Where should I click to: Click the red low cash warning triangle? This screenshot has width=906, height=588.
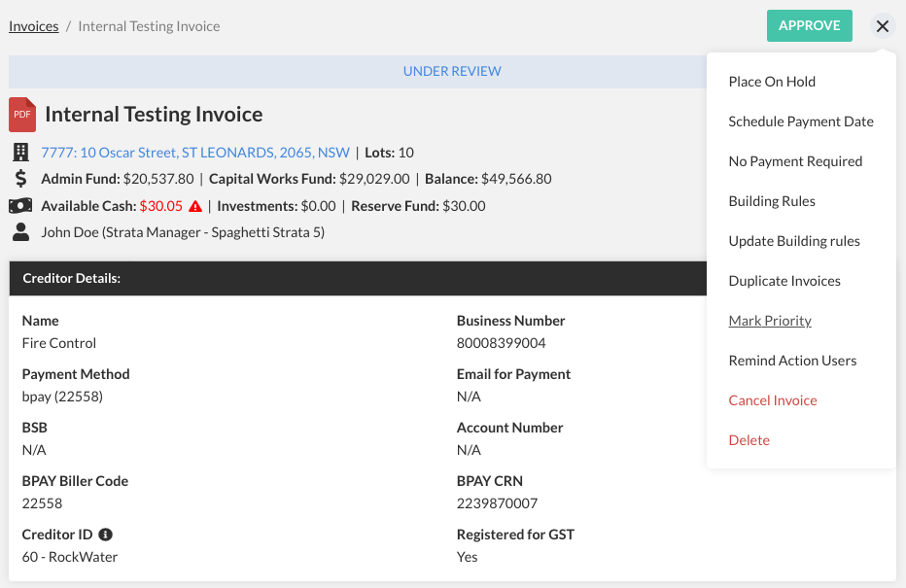point(195,206)
